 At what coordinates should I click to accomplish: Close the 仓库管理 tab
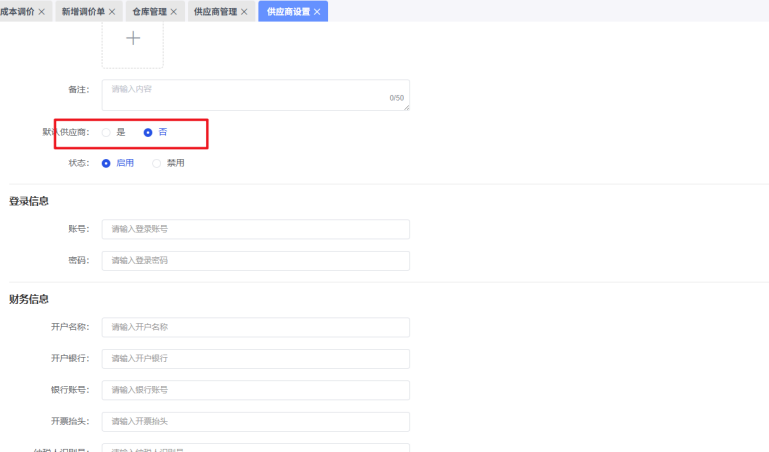(174, 12)
